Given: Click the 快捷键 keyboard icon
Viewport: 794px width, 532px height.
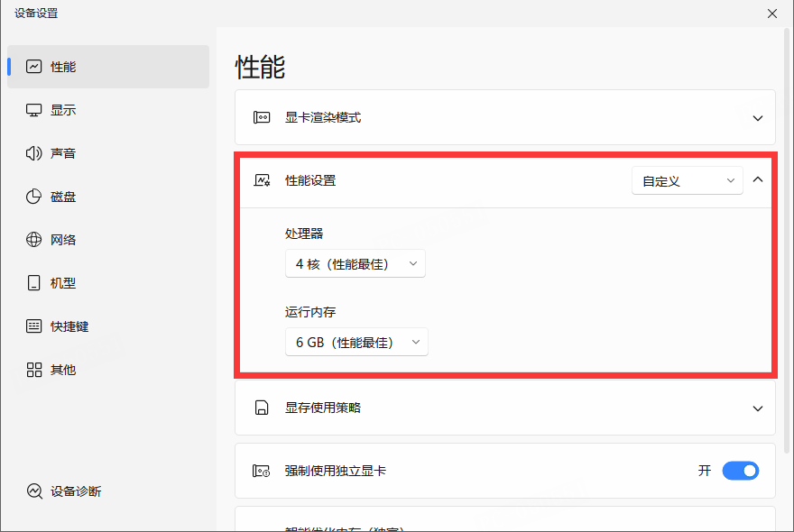Looking at the screenshot, I should click(x=34, y=326).
